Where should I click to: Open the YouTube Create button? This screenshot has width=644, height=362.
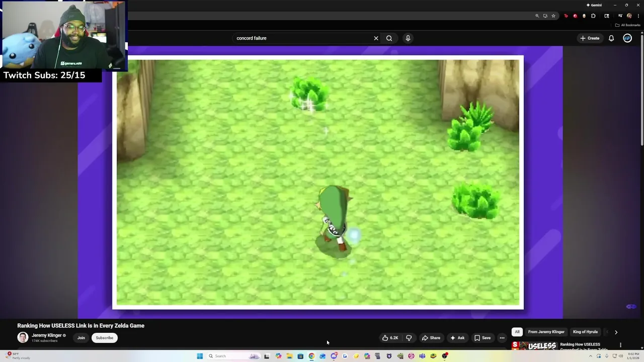point(590,38)
